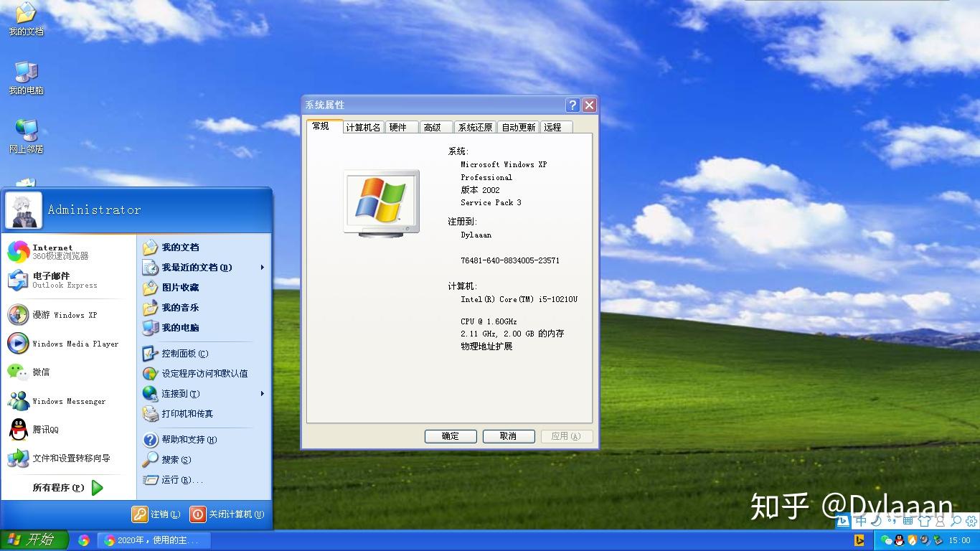
Task: Toggle IME 中 Chinese mode button
Action: tap(861, 522)
